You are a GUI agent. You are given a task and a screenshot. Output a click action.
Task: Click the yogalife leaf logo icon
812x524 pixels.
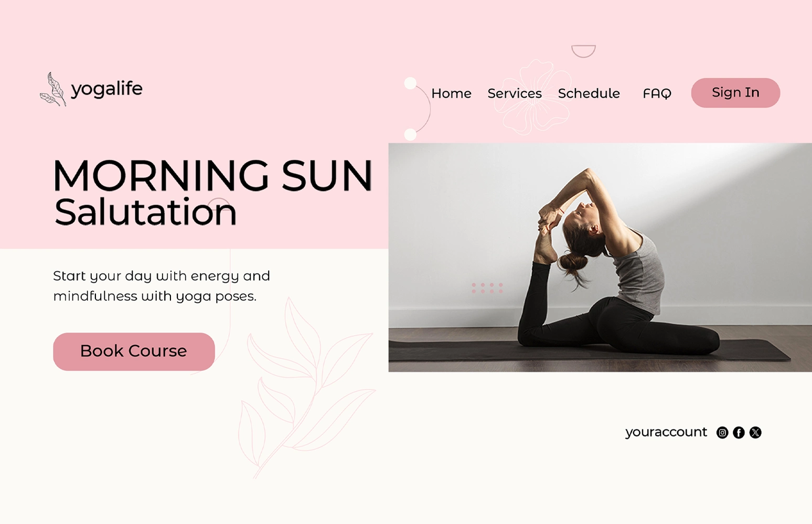pyautogui.click(x=53, y=89)
